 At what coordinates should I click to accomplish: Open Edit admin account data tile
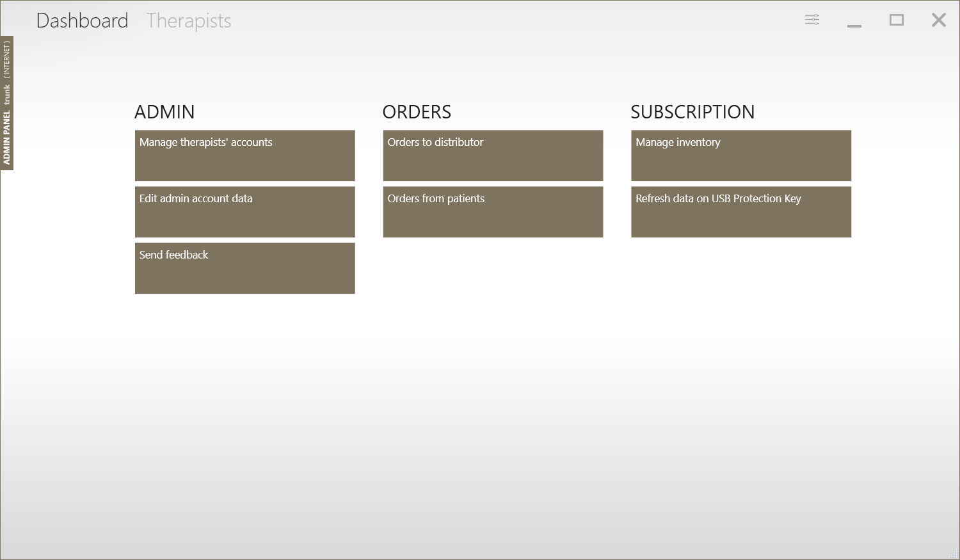[245, 212]
